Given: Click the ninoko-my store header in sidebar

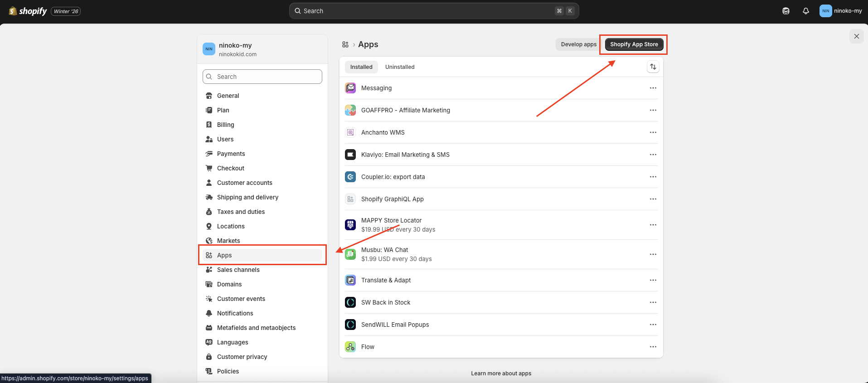Looking at the screenshot, I should tap(262, 49).
